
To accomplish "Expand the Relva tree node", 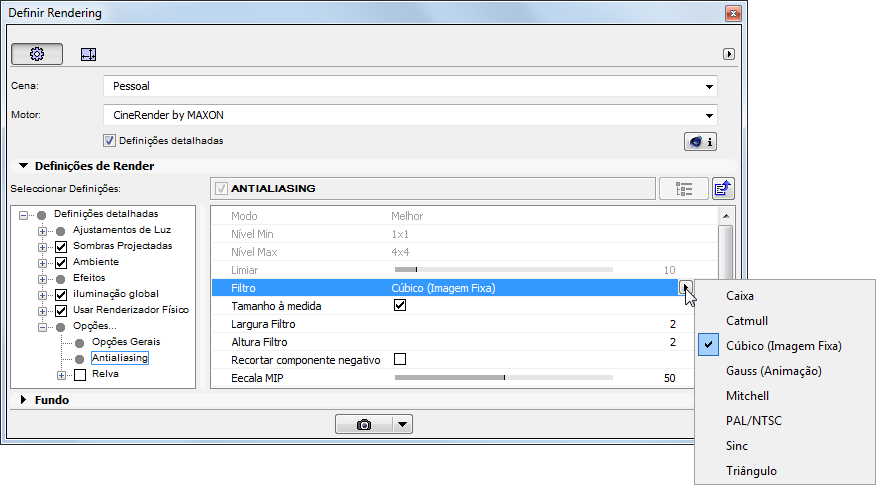I will coord(61,375).
